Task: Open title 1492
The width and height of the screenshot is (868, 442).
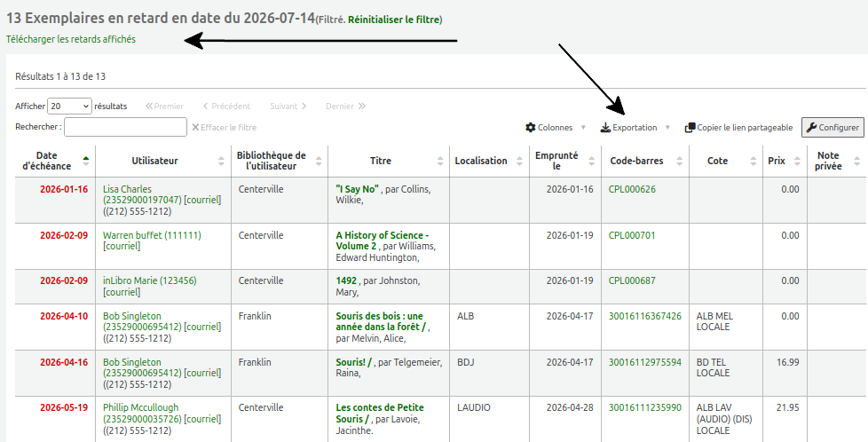Action: (x=346, y=280)
